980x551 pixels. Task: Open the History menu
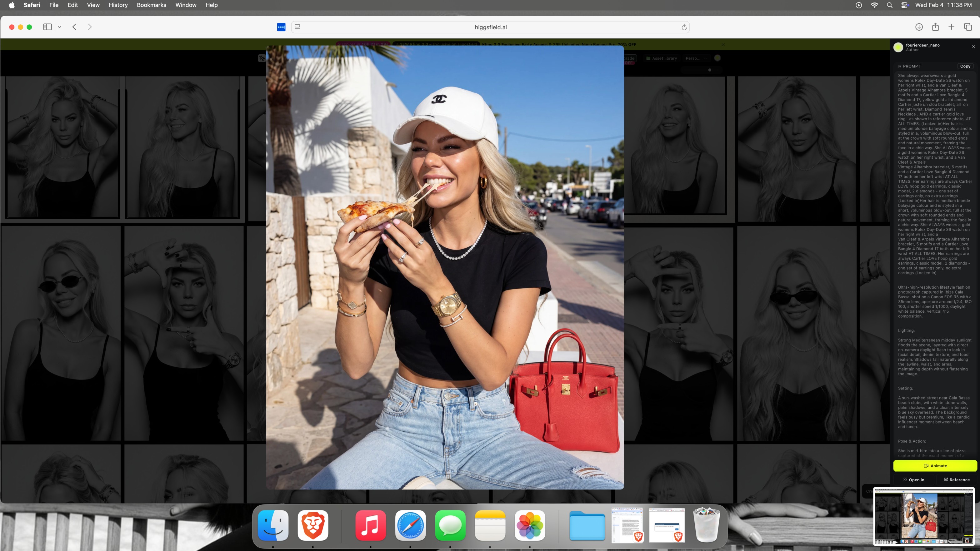[118, 5]
